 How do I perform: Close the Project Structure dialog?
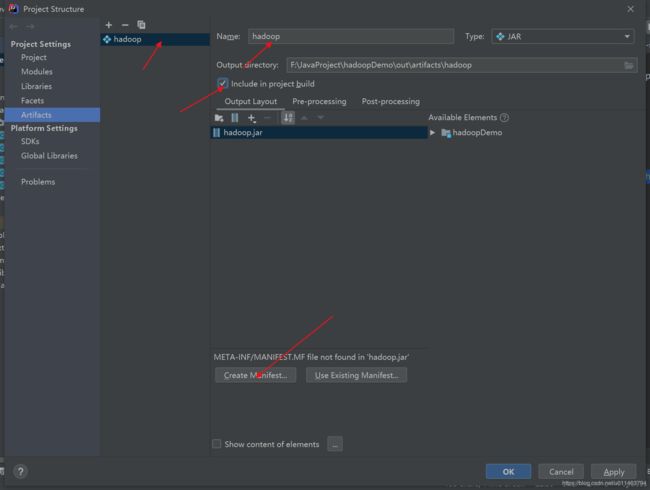(631, 9)
